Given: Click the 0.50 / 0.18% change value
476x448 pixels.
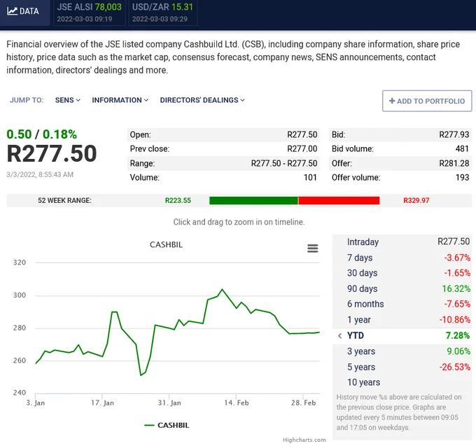Looking at the screenshot, I should [42, 134].
